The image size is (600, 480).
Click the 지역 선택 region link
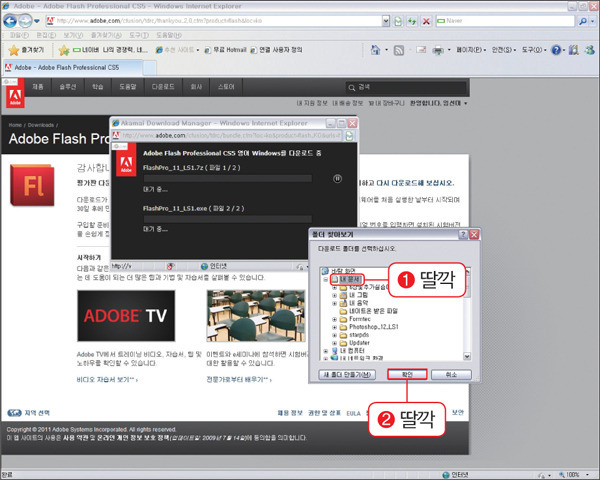tap(29, 413)
